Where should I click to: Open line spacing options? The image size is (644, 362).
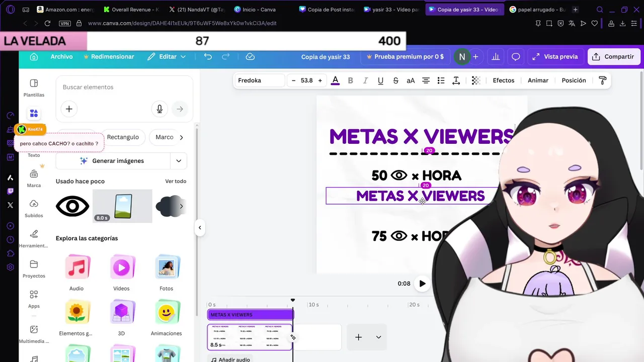coord(456,80)
